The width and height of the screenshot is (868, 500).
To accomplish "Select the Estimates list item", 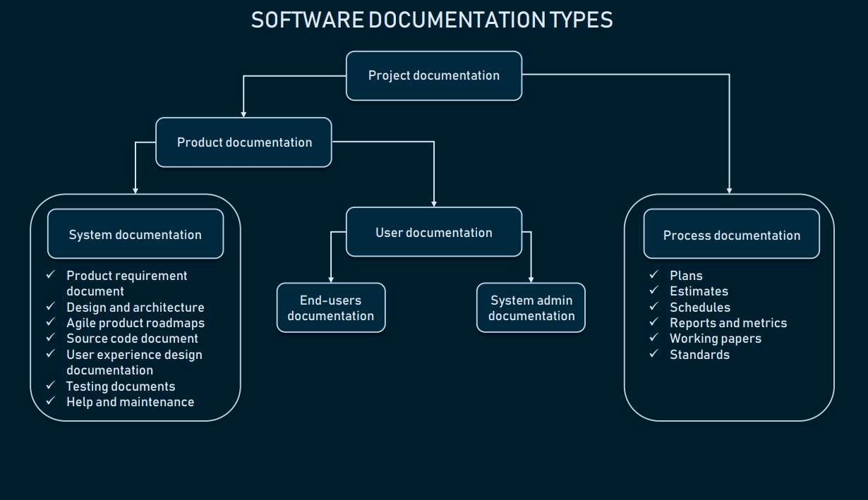I will coord(699,291).
